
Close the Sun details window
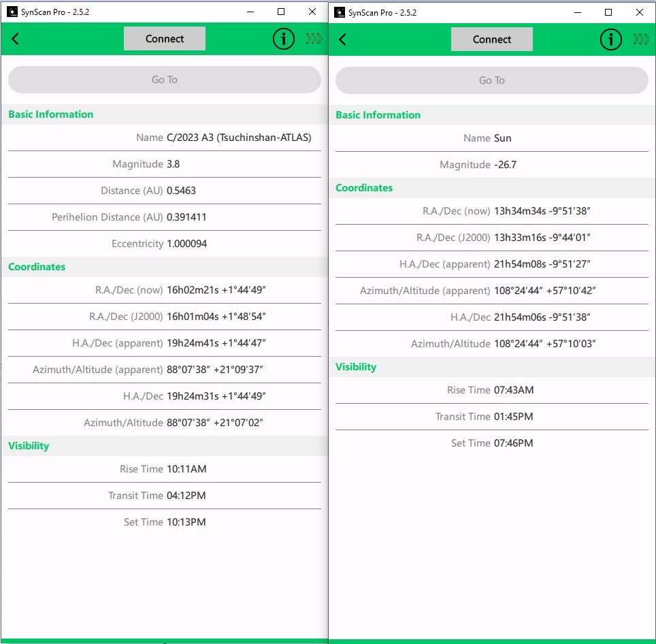pos(640,12)
